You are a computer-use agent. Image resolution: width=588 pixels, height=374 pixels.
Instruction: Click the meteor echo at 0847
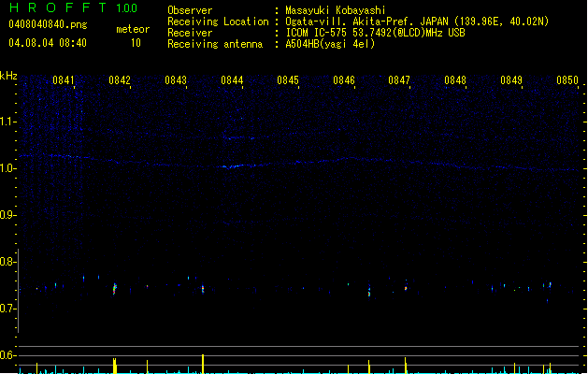406,287
